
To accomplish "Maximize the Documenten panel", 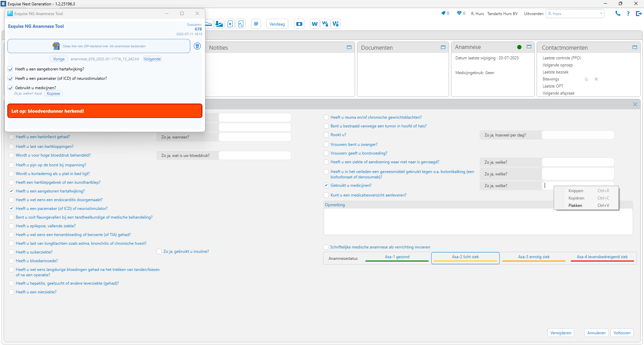I will click(443, 47).
